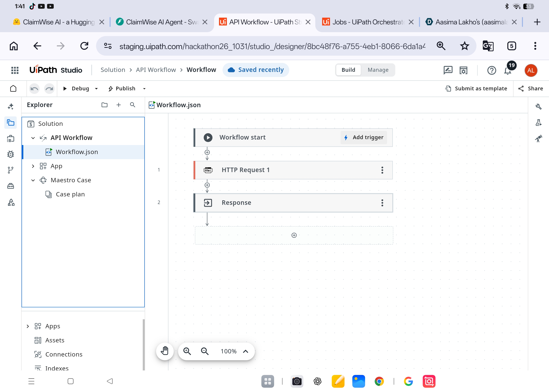Reload the browser page
The image size is (549, 392).
pos(84,46)
